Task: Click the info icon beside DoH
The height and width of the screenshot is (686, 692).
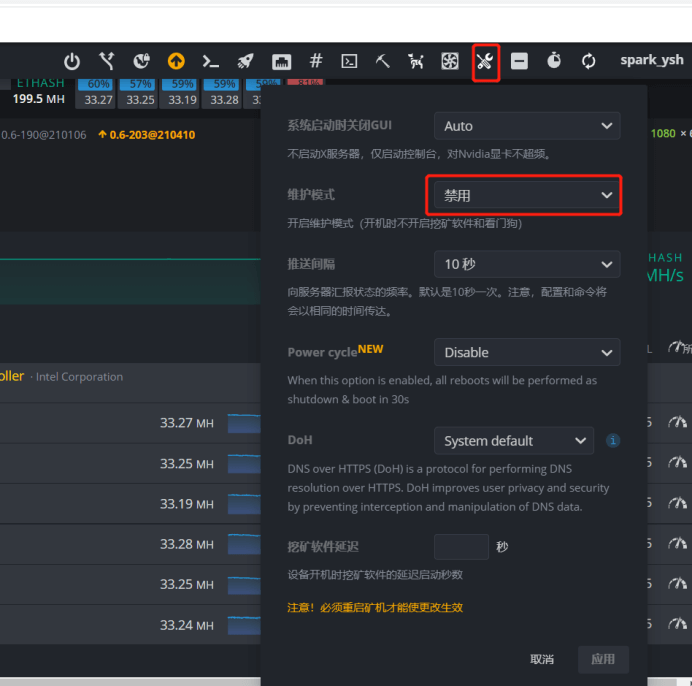Action: [613, 440]
